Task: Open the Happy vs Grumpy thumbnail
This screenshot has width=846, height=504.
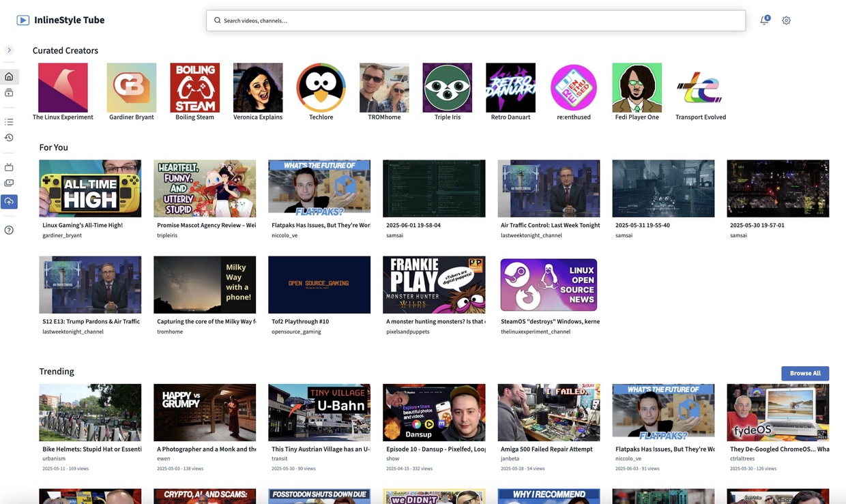Action: coord(205,413)
